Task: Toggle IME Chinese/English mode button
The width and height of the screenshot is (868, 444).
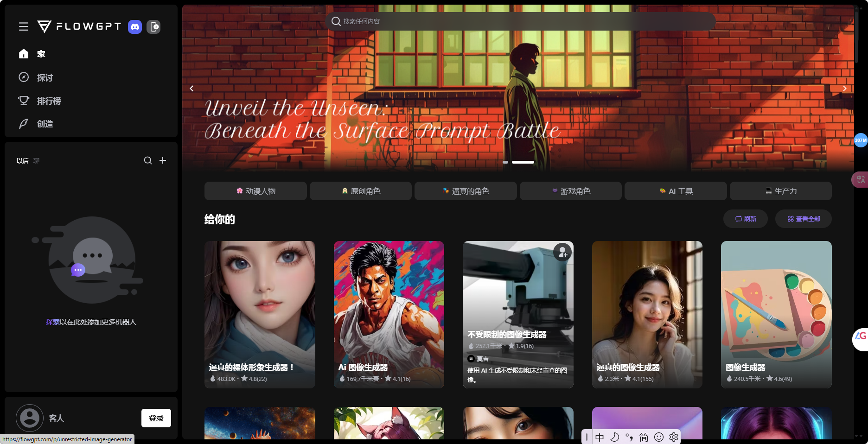Action: [600, 437]
